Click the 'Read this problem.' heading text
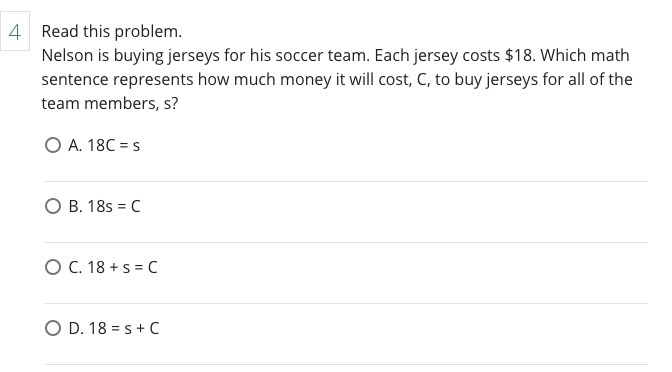Viewport: 672px width, 372px height. [x=112, y=32]
